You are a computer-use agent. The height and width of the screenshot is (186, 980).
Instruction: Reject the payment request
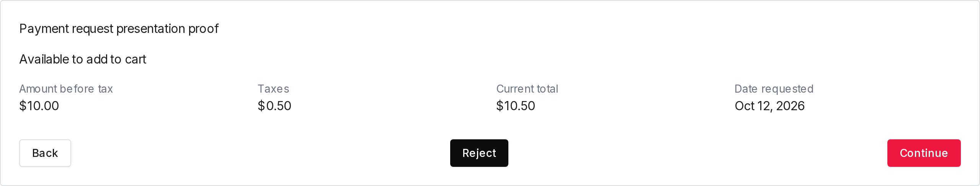tap(479, 153)
